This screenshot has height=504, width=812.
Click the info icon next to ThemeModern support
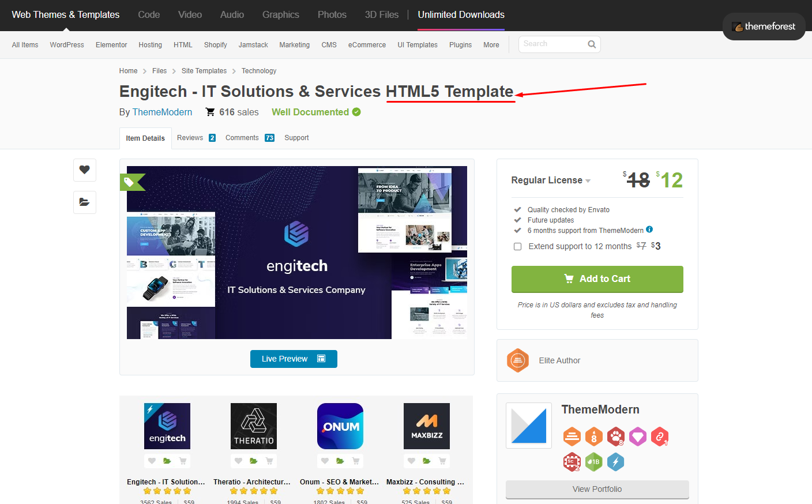[x=649, y=230]
